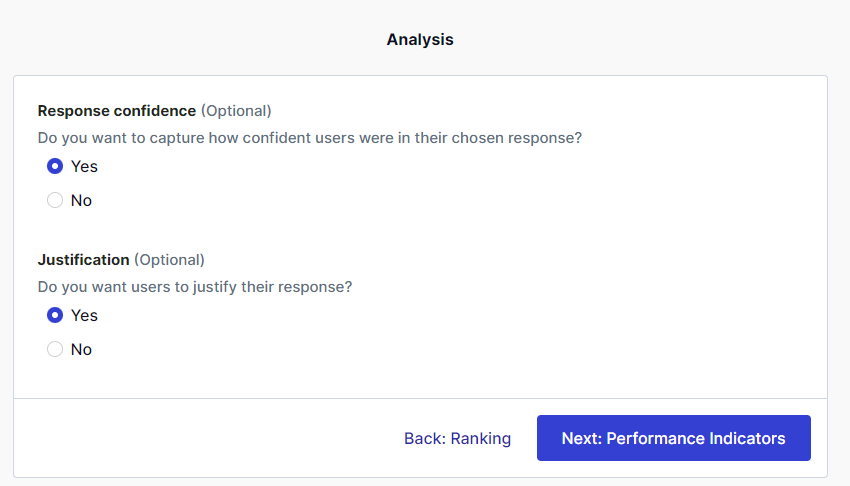
Task: Click the bold "Response confidence" field title
Action: [x=116, y=111]
